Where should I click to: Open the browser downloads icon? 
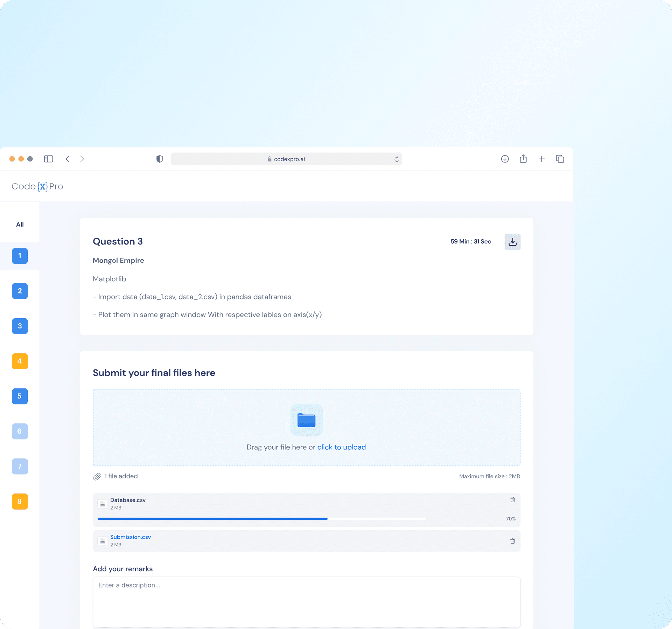click(505, 159)
